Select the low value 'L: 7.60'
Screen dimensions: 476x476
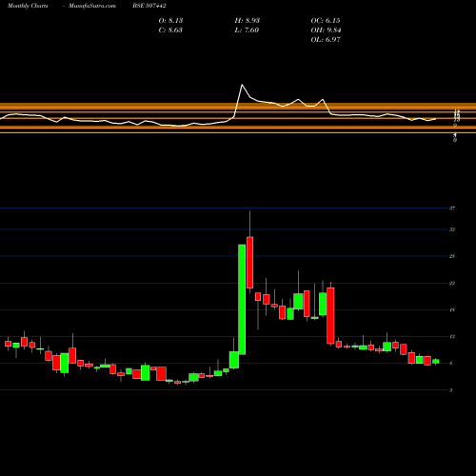pos(247,30)
